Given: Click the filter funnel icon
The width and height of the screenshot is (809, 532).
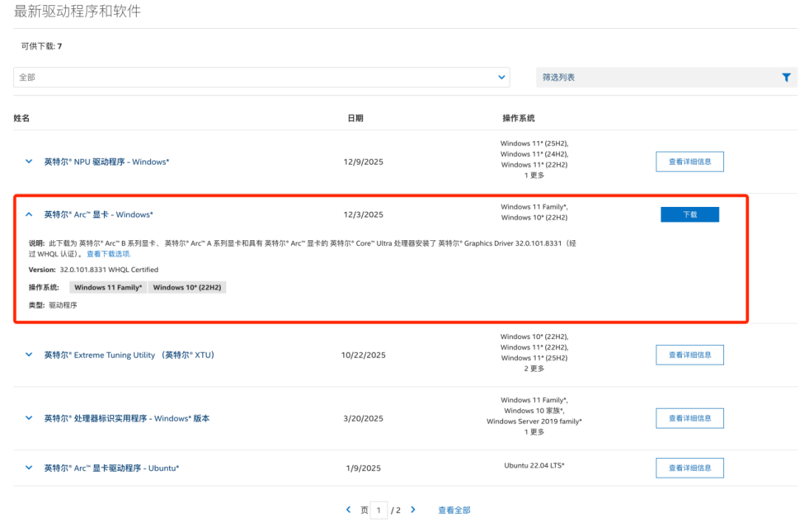Looking at the screenshot, I should pyautogui.click(x=786, y=78).
